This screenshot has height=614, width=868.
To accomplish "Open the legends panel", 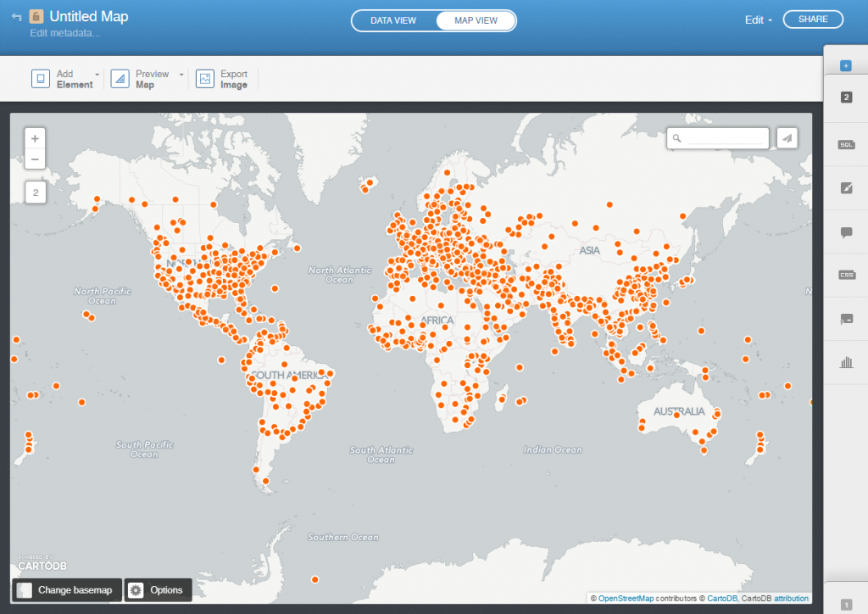I will 845,318.
